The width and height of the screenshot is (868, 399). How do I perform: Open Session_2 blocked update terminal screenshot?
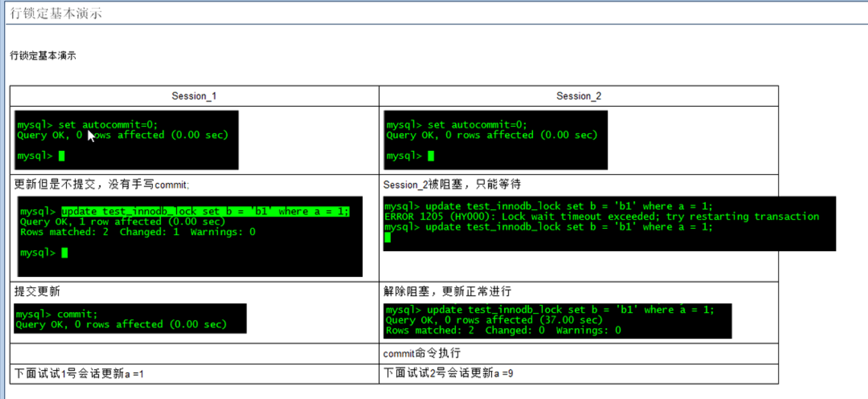(x=610, y=224)
